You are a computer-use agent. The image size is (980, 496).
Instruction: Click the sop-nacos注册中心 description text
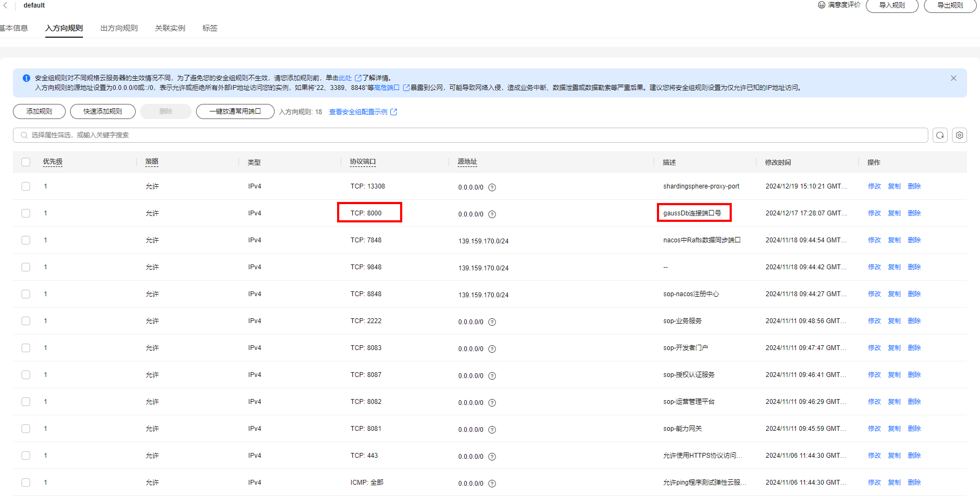[691, 294]
